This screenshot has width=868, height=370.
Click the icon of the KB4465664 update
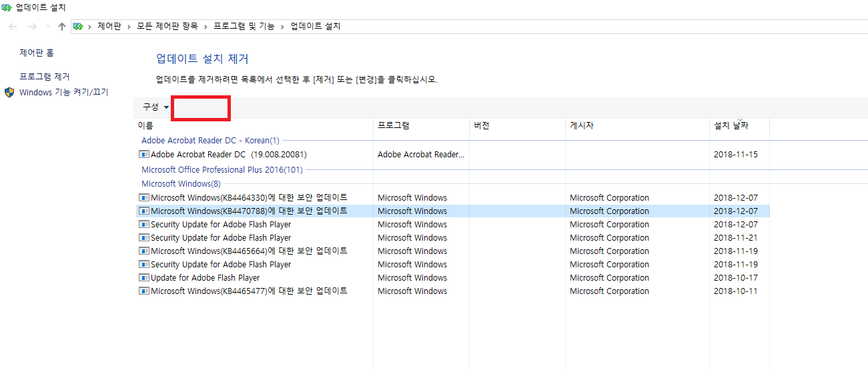(x=144, y=251)
